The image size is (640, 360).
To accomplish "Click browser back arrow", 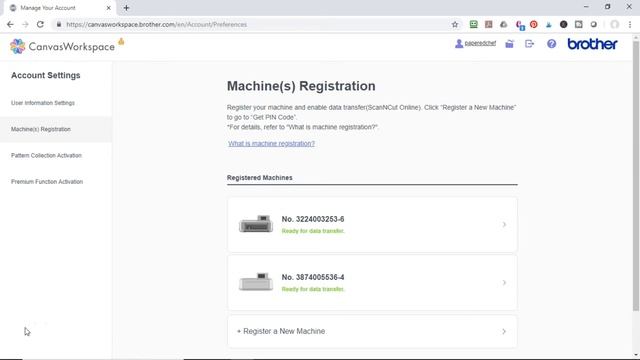I will pos(10,24).
